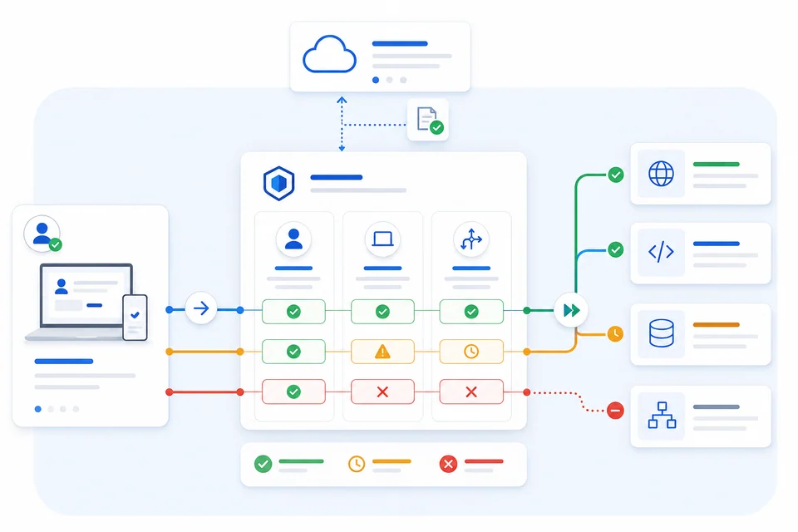Select the last pagination dot in left card

click(x=76, y=409)
